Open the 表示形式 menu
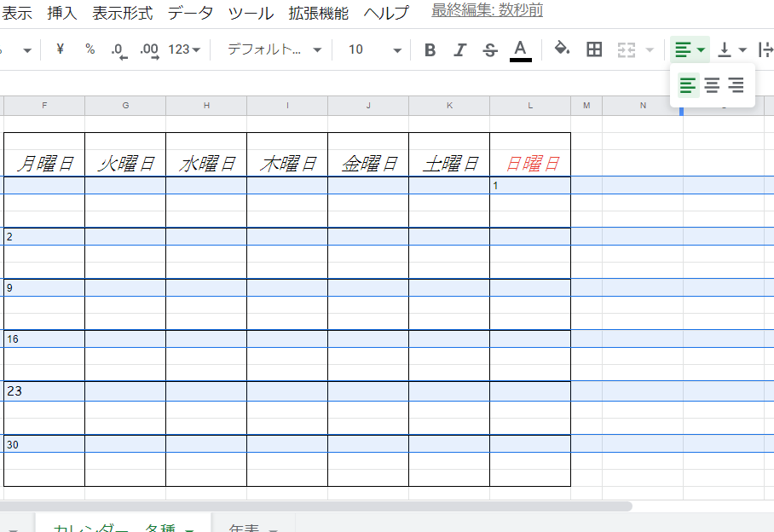The width and height of the screenshot is (774, 532). 123,13
